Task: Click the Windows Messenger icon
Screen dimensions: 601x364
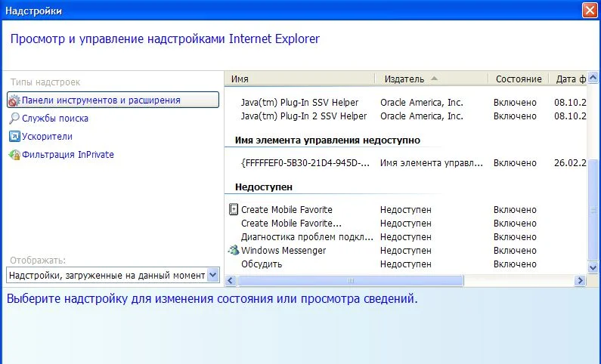Action: (x=234, y=250)
